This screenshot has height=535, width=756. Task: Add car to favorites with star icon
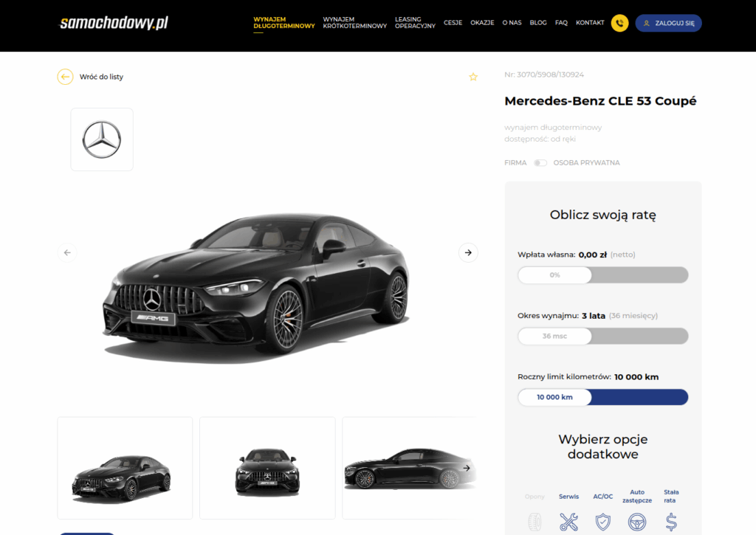pyautogui.click(x=473, y=77)
